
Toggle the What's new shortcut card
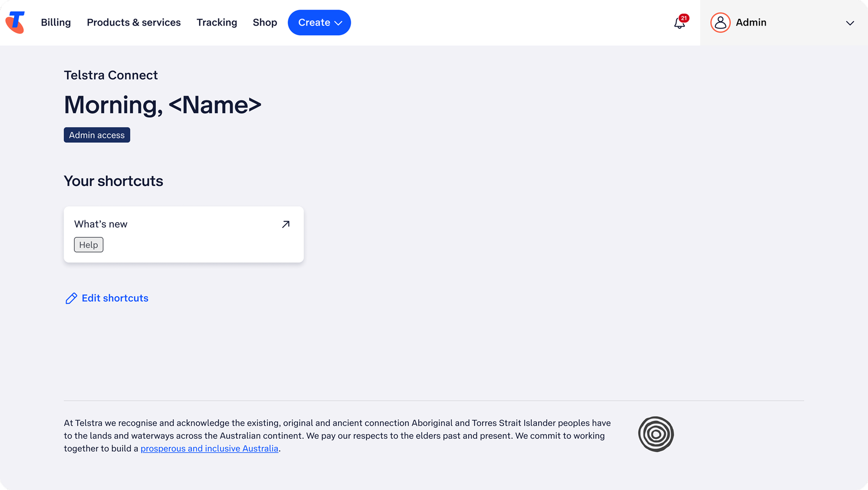(x=183, y=234)
